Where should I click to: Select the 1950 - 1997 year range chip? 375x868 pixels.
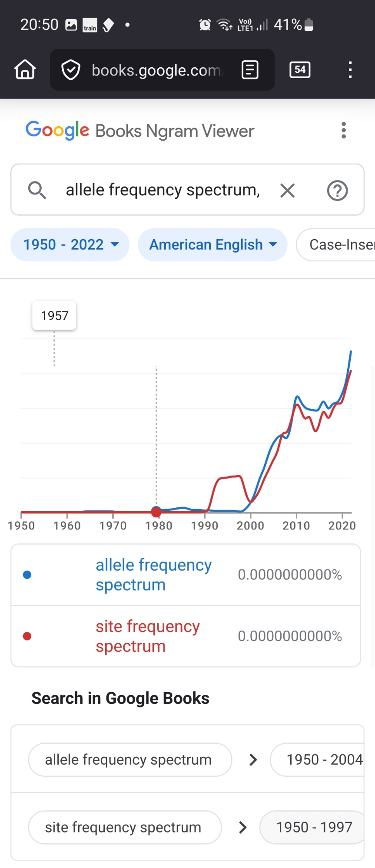click(x=314, y=827)
